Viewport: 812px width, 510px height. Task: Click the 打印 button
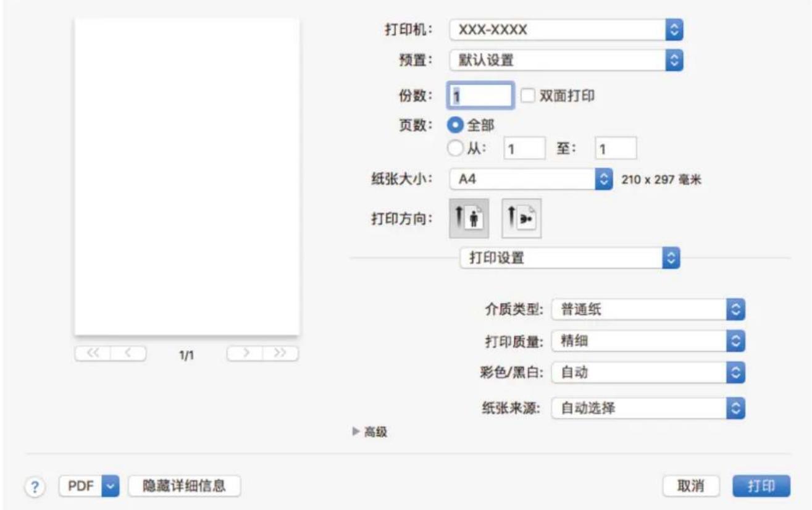click(x=761, y=486)
